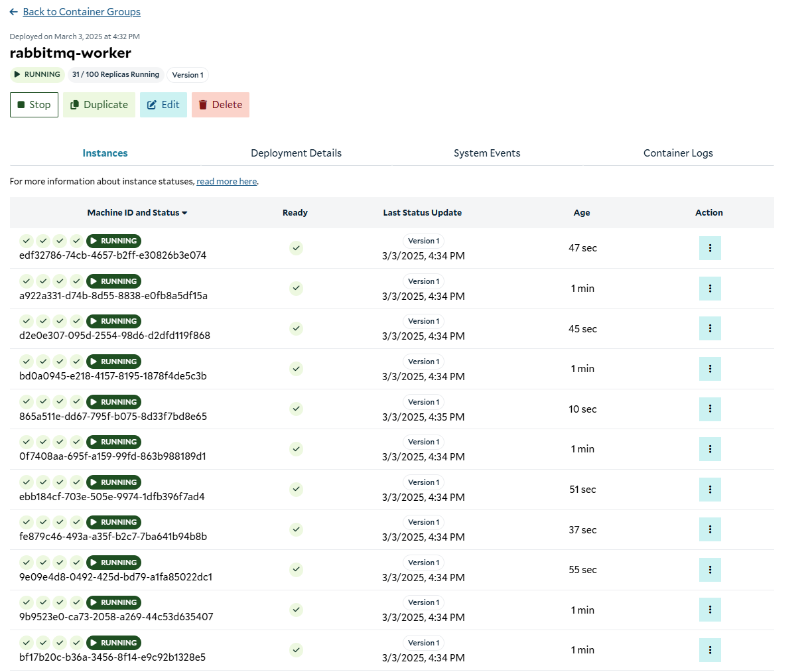Click Ready checkmark for instance 865a511e
The image size is (810, 672).
(297, 409)
